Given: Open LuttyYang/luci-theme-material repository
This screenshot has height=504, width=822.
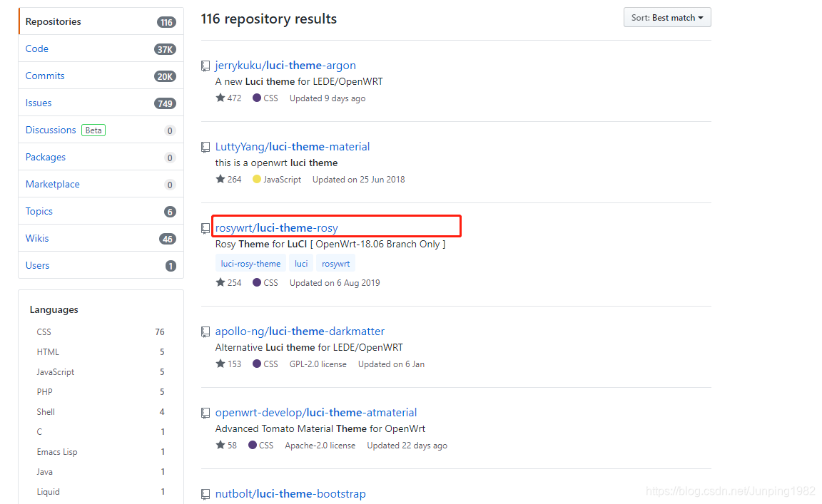Looking at the screenshot, I should 292,147.
